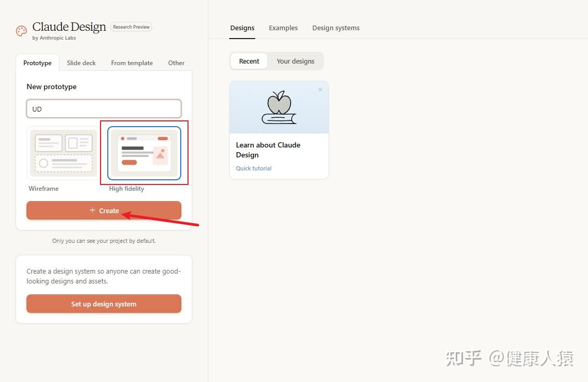Screen dimensions: 588x382
Task: Focus the prototype name field containing UD
Action: [x=104, y=109]
